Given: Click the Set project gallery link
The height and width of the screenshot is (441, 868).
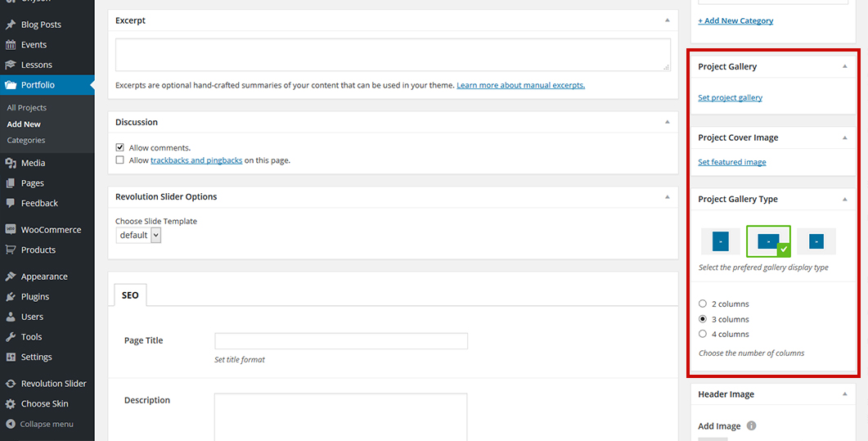Looking at the screenshot, I should (731, 97).
